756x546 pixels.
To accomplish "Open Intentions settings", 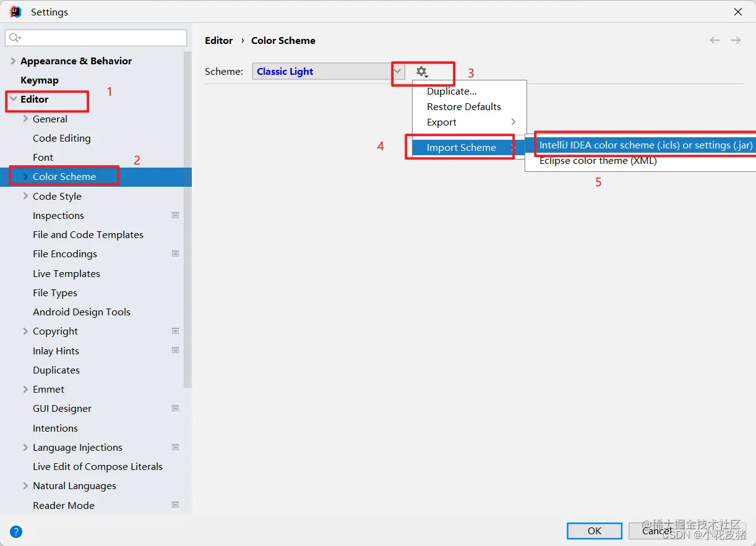I will [x=55, y=428].
